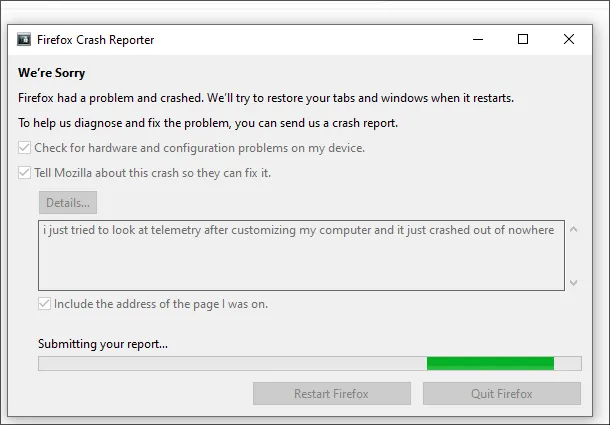Screen dimensions: 610x425
Task: Click the green report submission progress bar
Action: [310, 364]
